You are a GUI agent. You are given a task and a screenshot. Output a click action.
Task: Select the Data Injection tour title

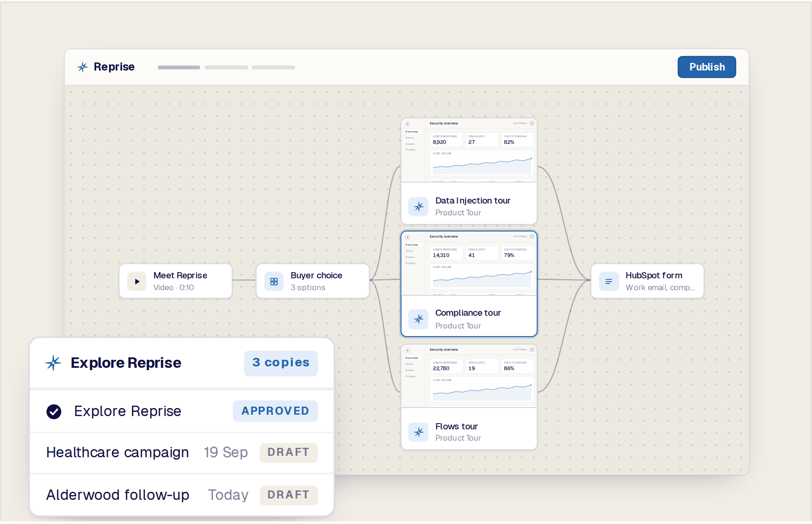pos(473,200)
